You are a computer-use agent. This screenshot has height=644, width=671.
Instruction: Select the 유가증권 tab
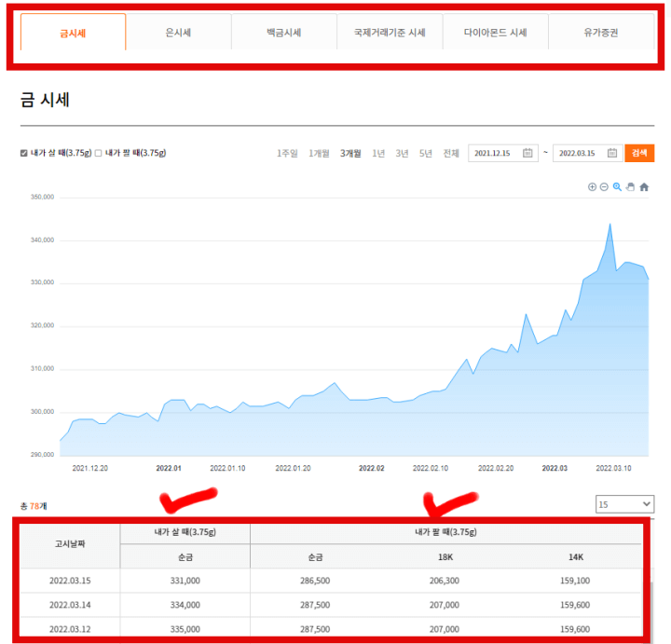(x=601, y=32)
